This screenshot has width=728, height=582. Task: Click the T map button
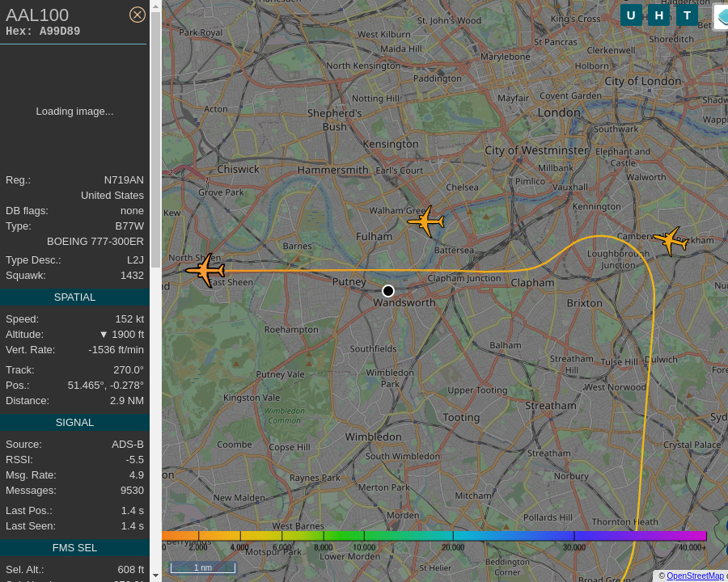(x=687, y=15)
